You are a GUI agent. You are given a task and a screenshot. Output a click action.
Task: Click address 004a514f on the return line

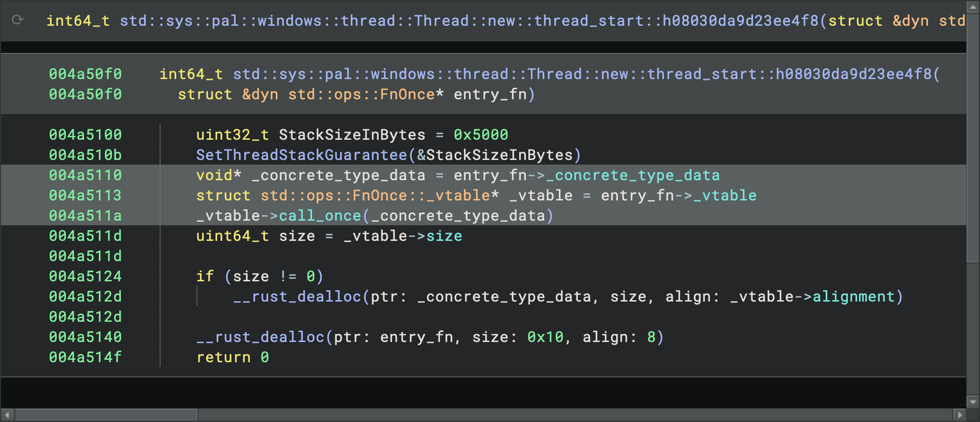[85, 357]
